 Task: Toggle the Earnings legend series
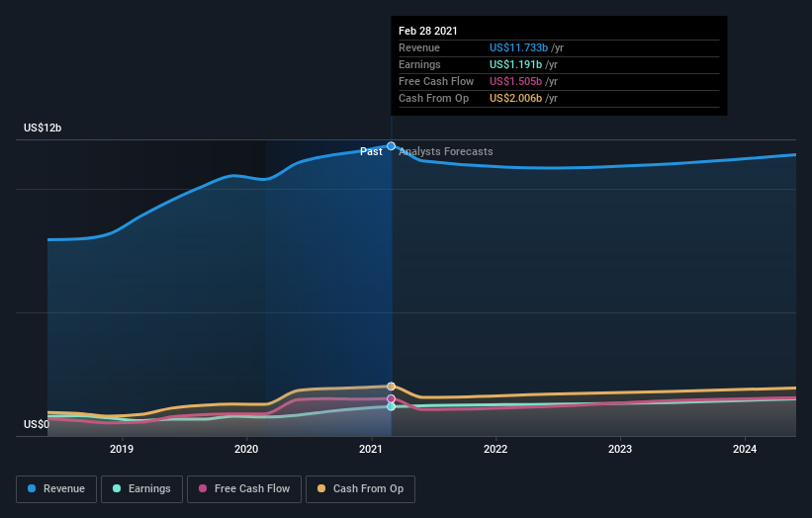(141, 489)
